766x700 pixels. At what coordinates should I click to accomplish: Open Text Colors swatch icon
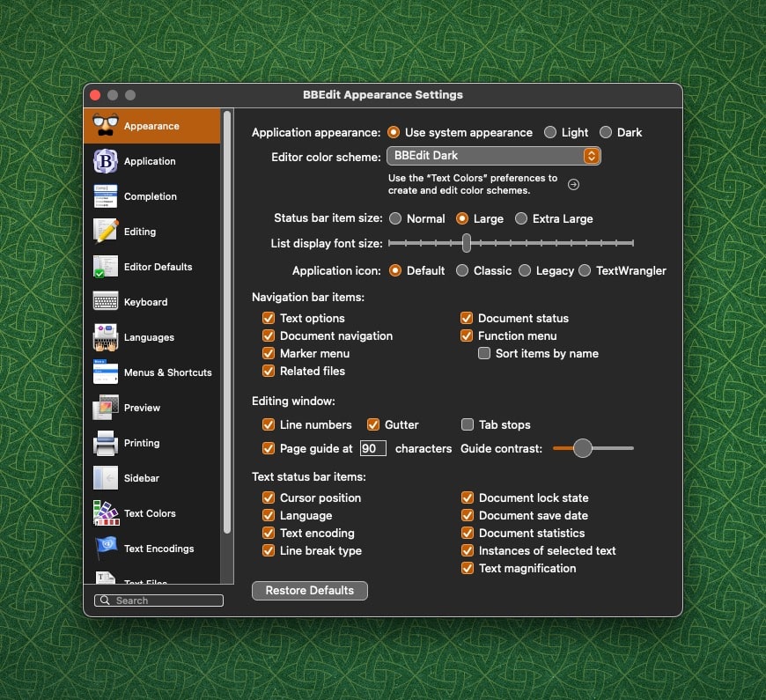(x=106, y=513)
